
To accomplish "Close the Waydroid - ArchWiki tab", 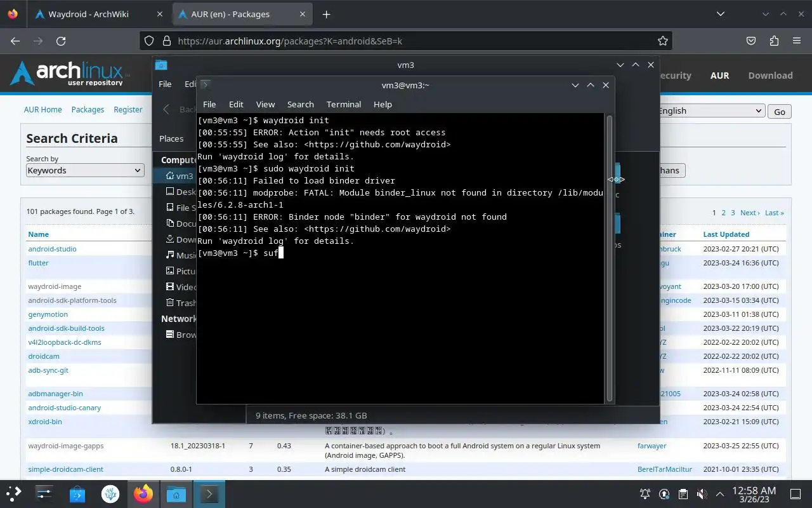I will click(160, 14).
